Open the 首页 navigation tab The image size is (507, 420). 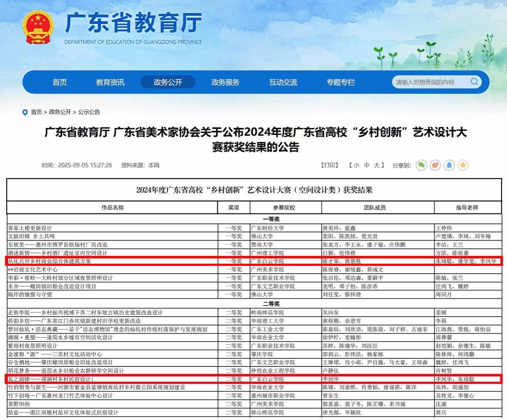(x=59, y=82)
